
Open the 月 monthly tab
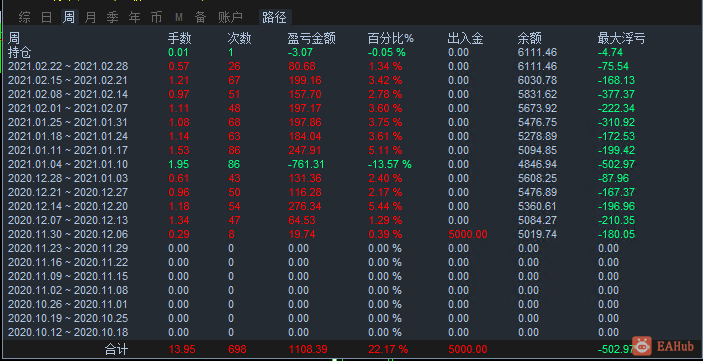(x=91, y=17)
